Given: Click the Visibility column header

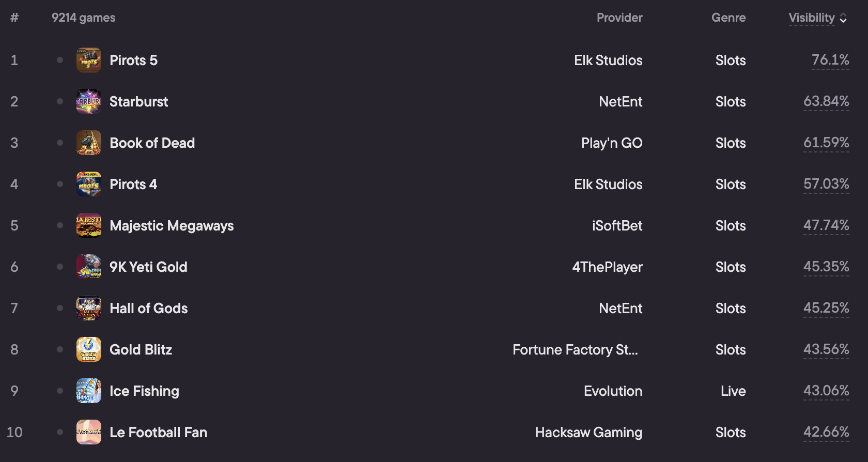Looking at the screenshot, I should 812,18.
